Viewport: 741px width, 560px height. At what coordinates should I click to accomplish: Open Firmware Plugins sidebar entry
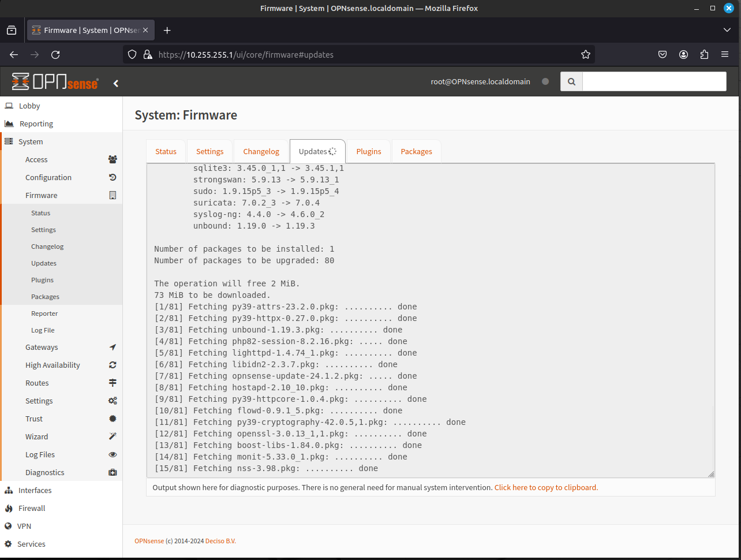pos(61,280)
